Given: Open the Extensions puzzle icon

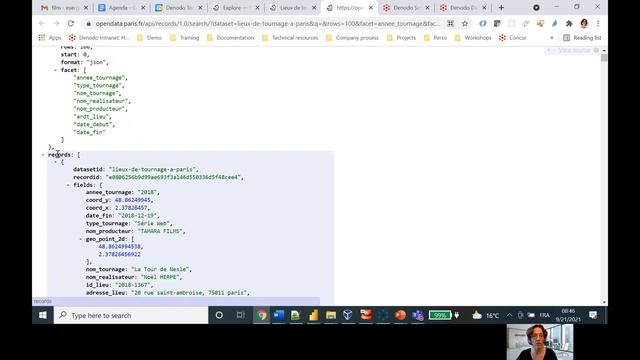Looking at the screenshot, I should coord(569,24).
